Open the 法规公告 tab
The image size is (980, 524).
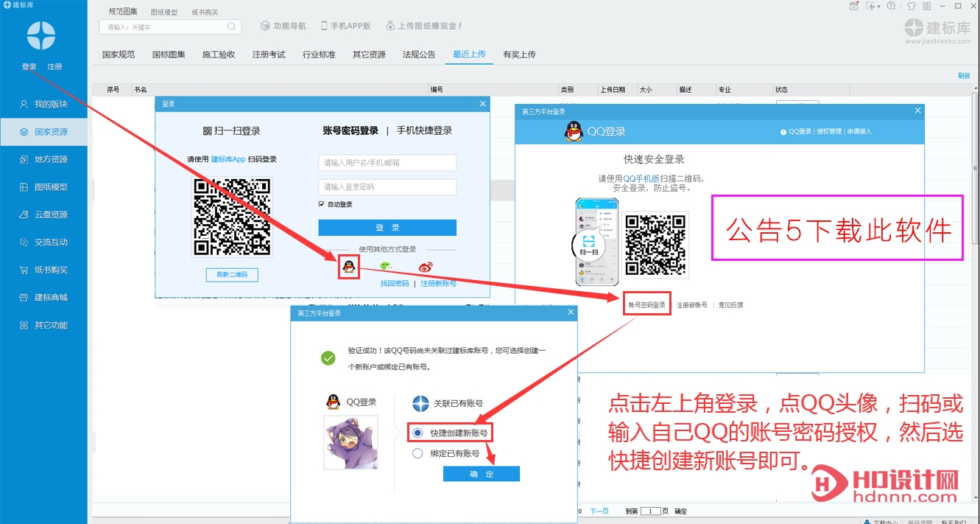419,55
